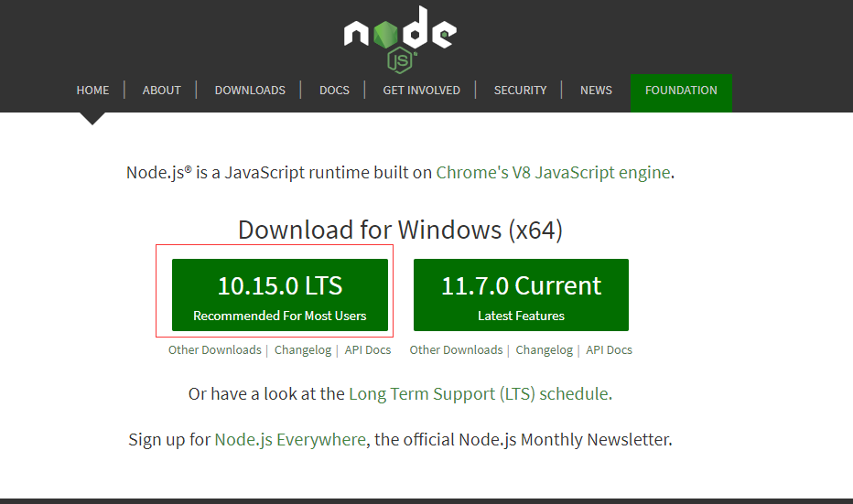
Task: Go to the DOWNLOADS nav item
Action: pos(250,91)
